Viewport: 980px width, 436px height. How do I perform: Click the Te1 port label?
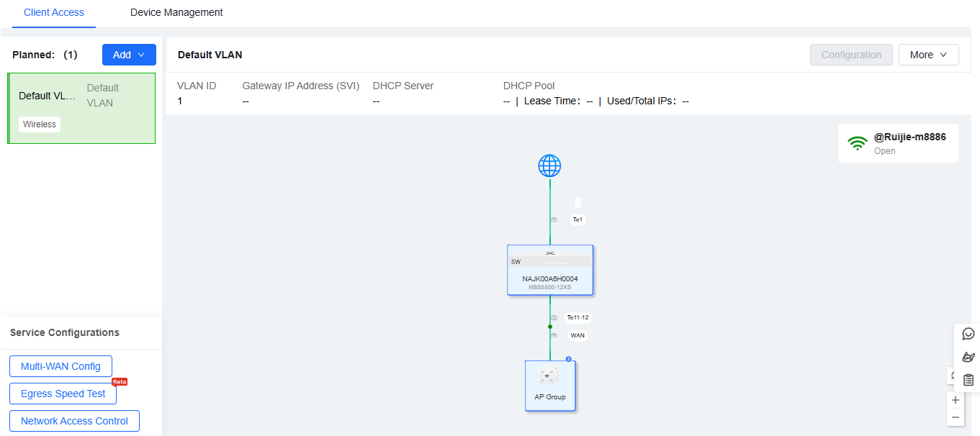coord(577,219)
